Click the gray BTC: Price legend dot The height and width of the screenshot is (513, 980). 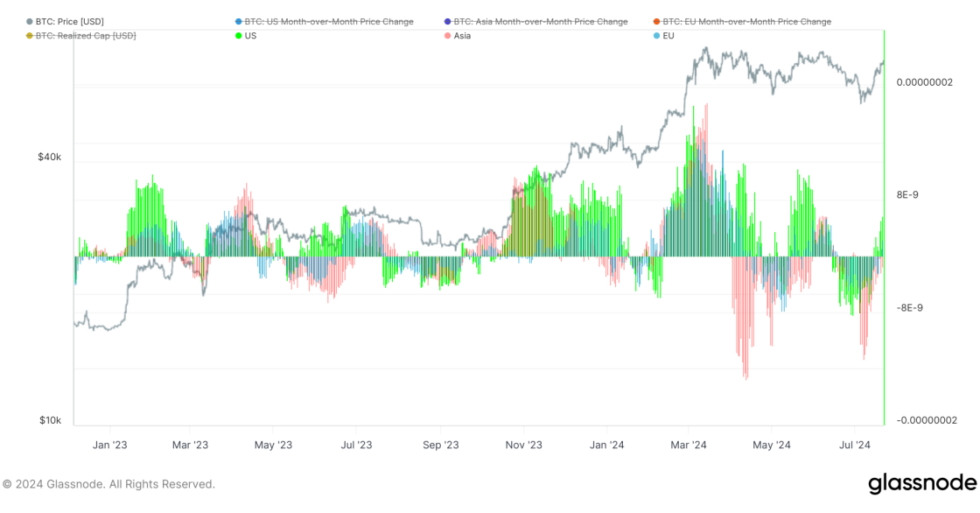[x=31, y=21]
